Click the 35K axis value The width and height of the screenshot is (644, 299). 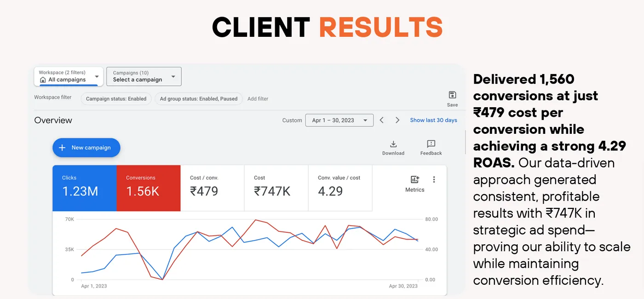click(69, 249)
